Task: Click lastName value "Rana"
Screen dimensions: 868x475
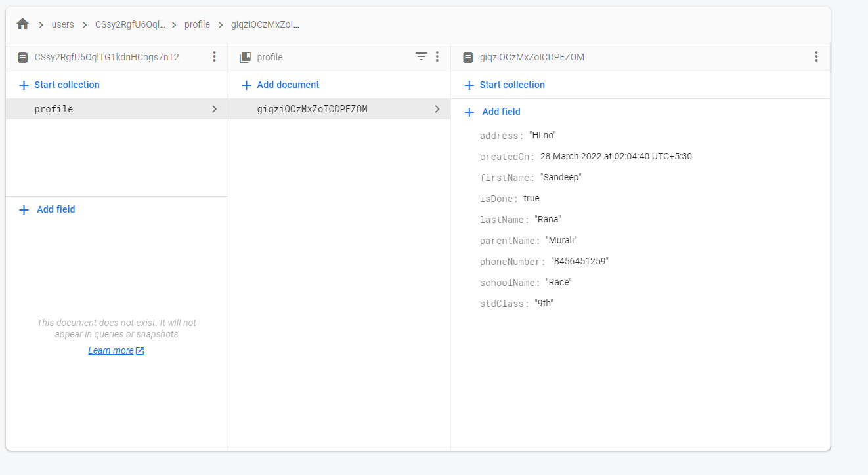Action: click(548, 220)
